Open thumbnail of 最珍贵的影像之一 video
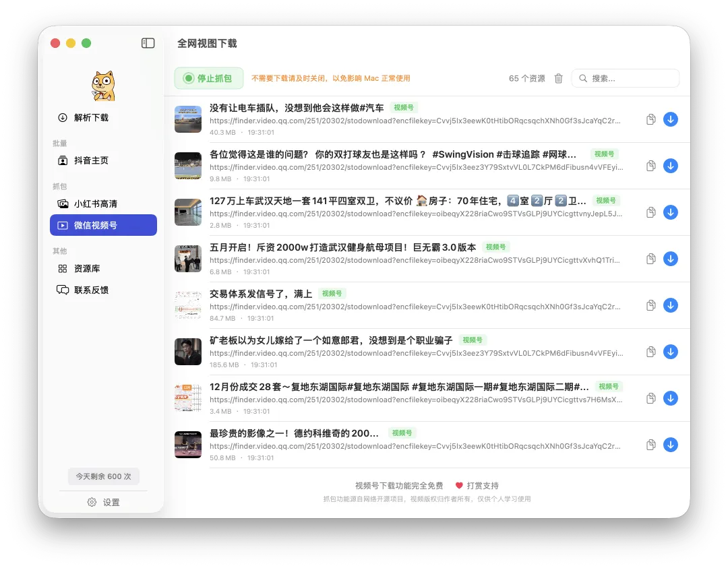This screenshot has height=568, width=728. 188,445
